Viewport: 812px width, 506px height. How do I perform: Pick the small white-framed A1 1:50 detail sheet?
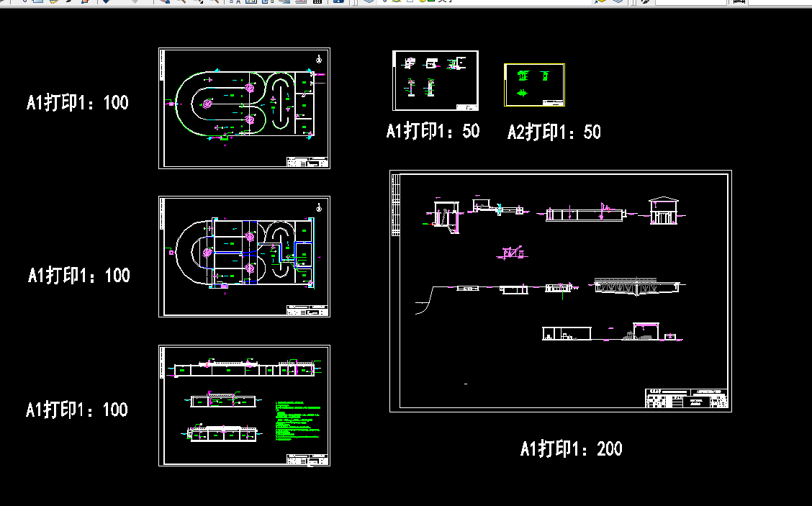[x=436, y=81]
